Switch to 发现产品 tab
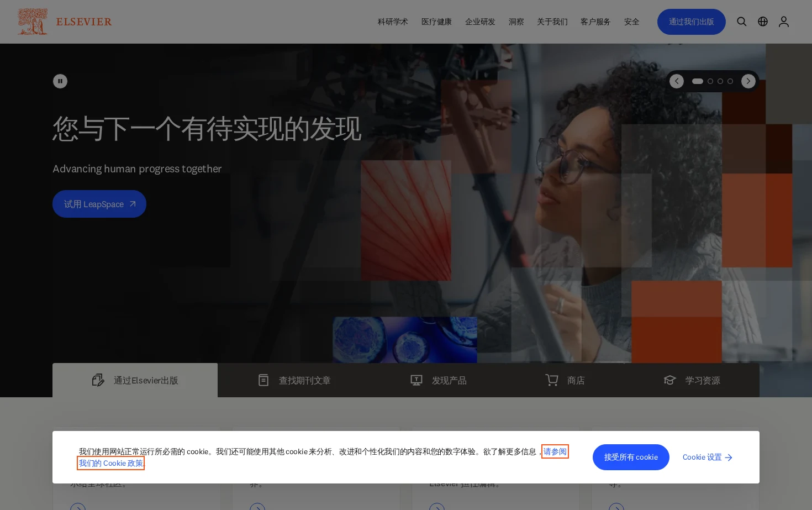The width and height of the screenshot is (812, 510). pos(439,380)
